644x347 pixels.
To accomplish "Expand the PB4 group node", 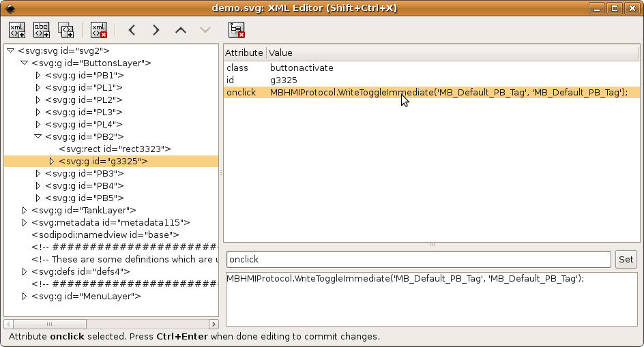I will coord(38,185).
